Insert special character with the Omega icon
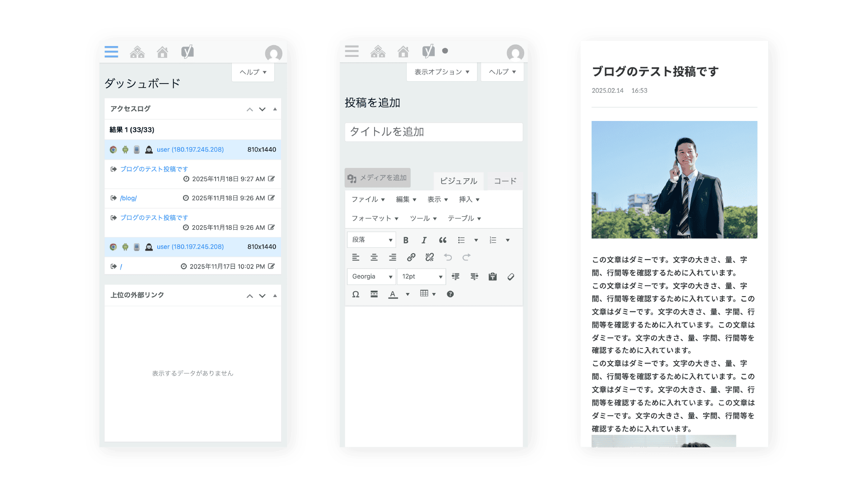 (x=356, y=294)
